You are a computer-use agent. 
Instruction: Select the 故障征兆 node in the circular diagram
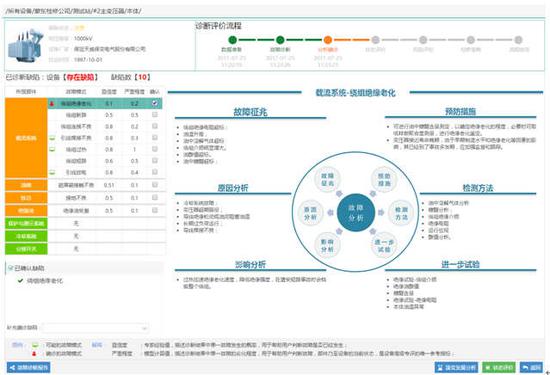[x=327, y=179]
